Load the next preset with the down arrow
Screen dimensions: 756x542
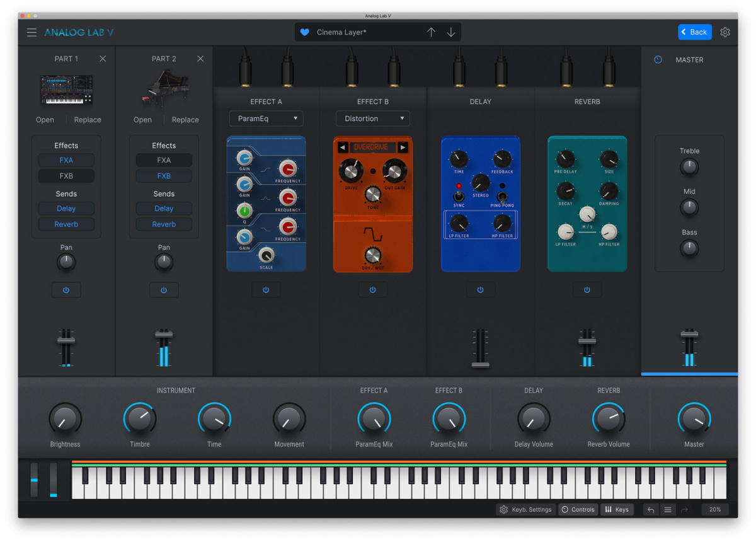pyautogui.click(x=451, y=32)
